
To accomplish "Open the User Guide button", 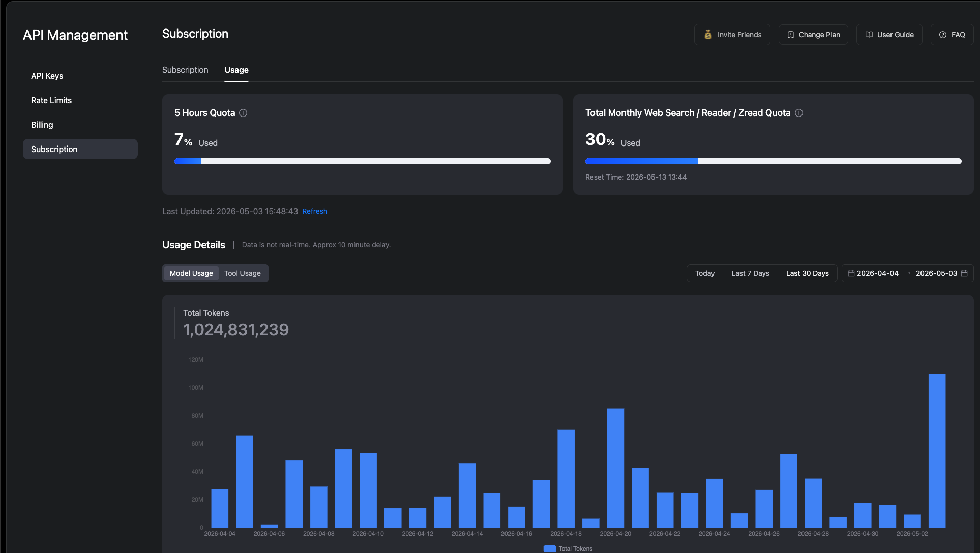I will 889,35.
